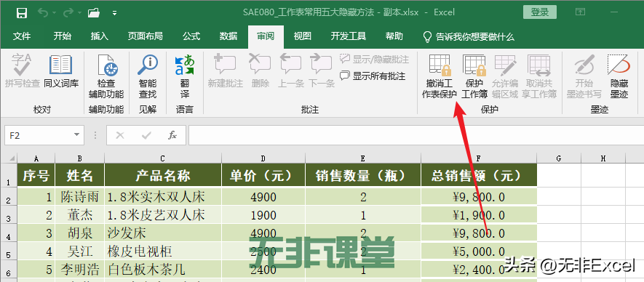Image resolution: width=644 pixels, height=282 pixels.
Task: Click 取消共享工作簿 unshare workbook
Action: click(x=539, y=76)
